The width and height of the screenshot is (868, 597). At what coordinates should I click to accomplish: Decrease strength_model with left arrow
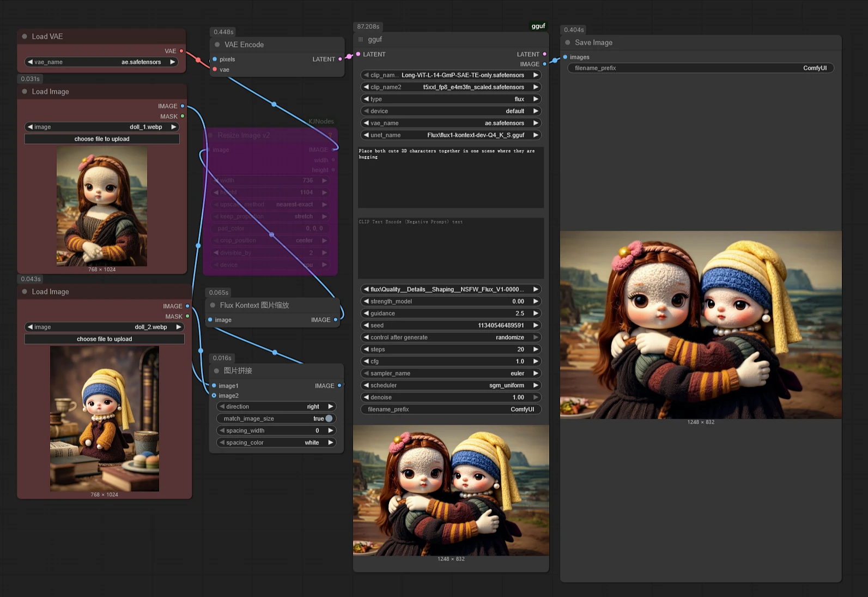pos(367,301)
